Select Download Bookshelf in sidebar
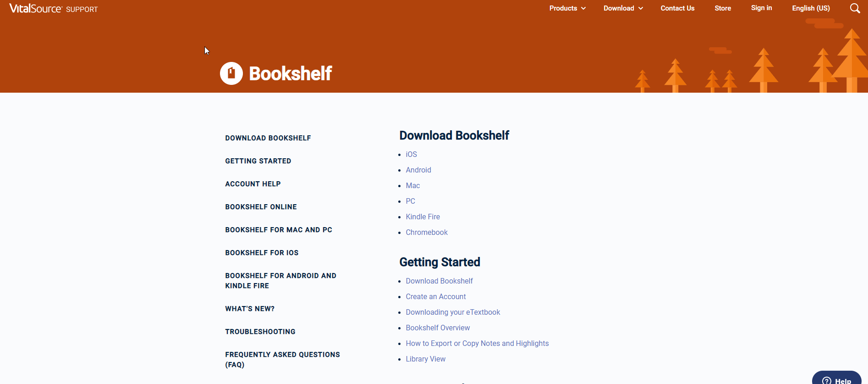 click(268, 138)
